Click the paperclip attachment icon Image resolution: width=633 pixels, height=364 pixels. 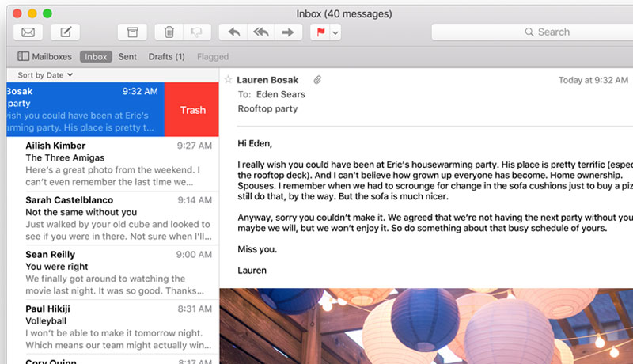pos(318,80)
